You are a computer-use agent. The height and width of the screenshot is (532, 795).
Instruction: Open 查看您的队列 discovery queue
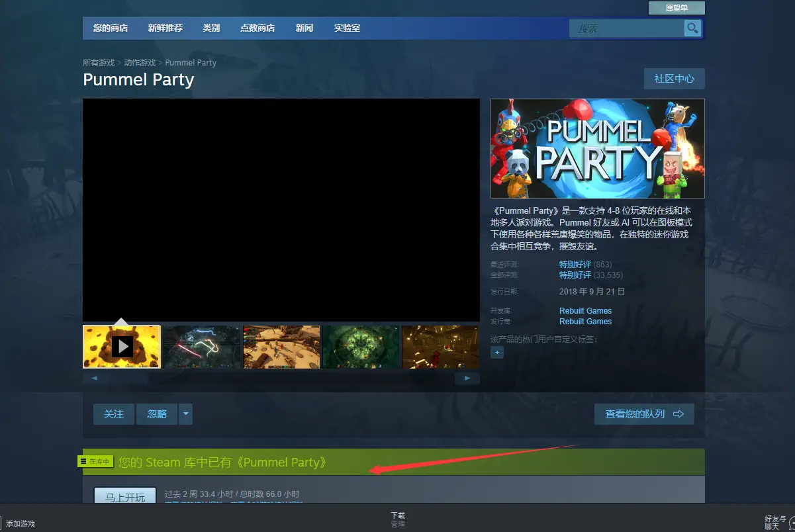point(644,414)
